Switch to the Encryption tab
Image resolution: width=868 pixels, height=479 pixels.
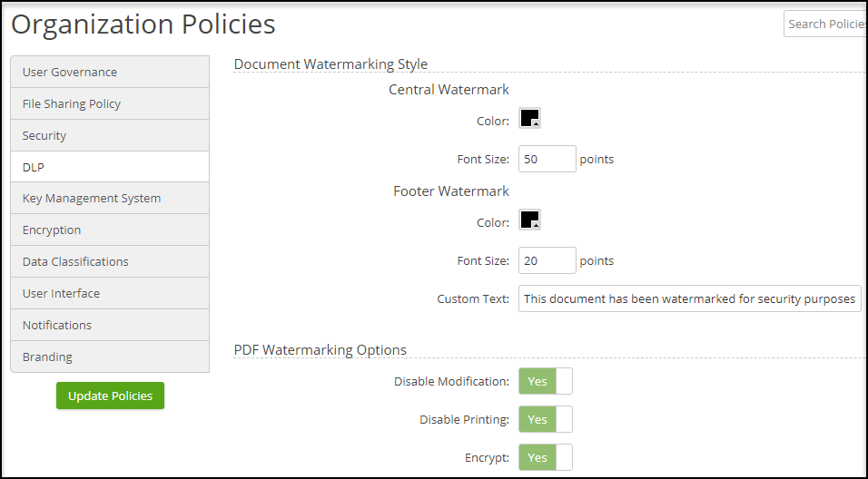[x=110, y=230]
